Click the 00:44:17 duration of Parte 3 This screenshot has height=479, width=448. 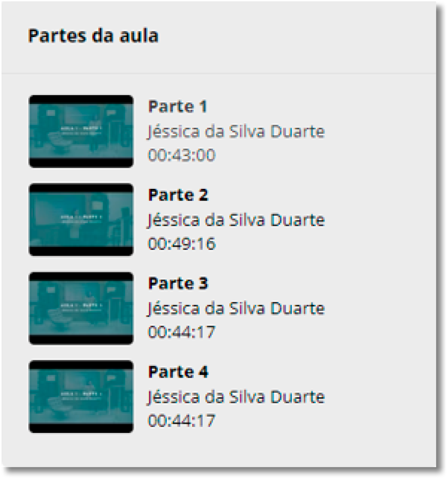[x=182, y=332]
